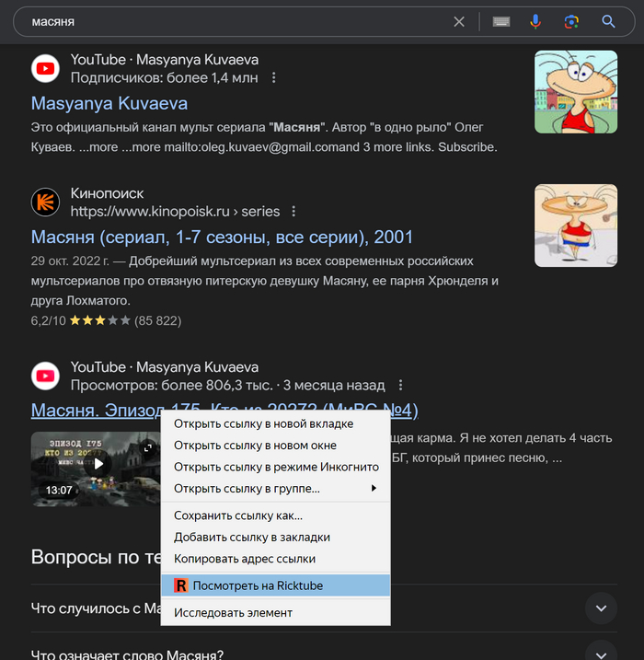644x660 pixels.
Task: Click 'Подписчиков: более 1,4 млн' text
Action: tap(164, 78)
